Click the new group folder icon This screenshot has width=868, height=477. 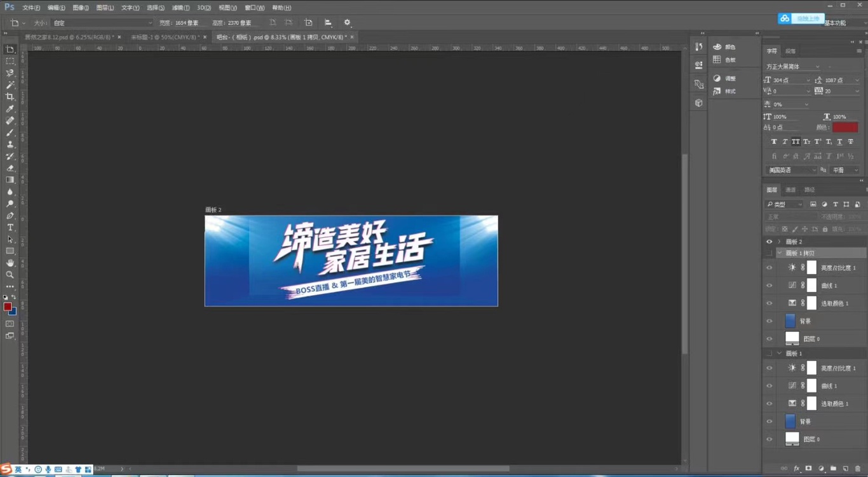point(833,468)
